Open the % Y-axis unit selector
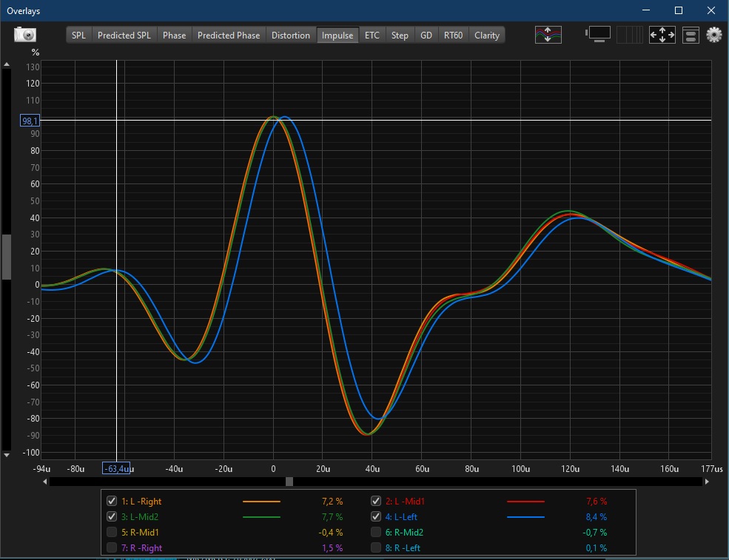Viewport: 729px width, 560px height. (x=35, y=53)
